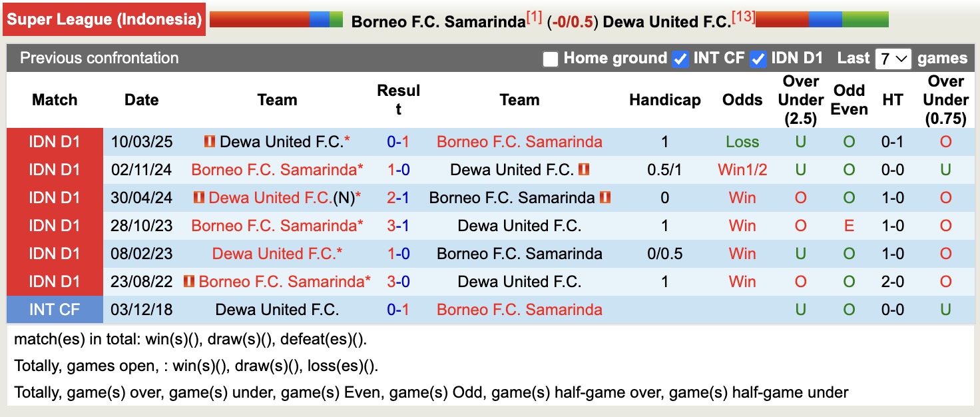Disable the INT CF checkbox
The width and height of the screenshot is (980, 417).
coord(680,59)
